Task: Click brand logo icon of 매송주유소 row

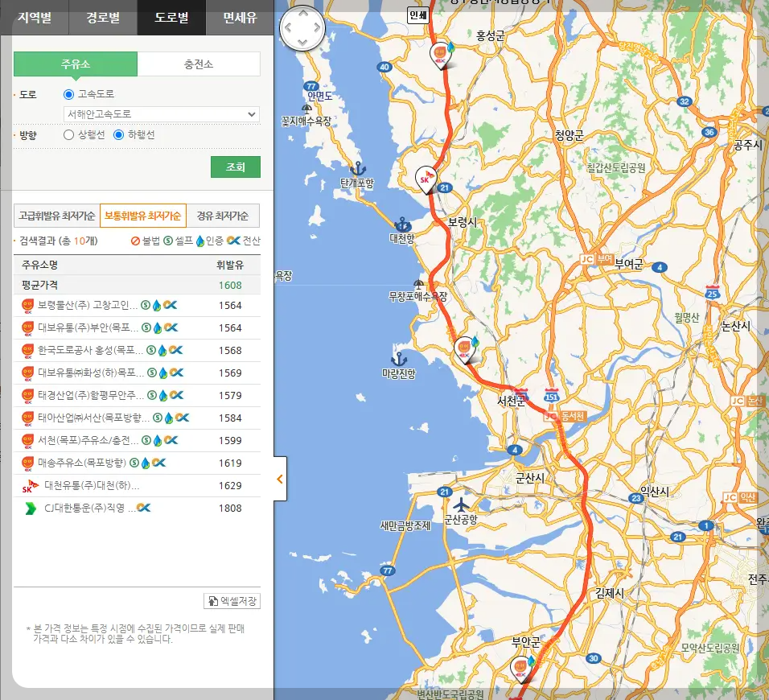Action: [28, 463]
